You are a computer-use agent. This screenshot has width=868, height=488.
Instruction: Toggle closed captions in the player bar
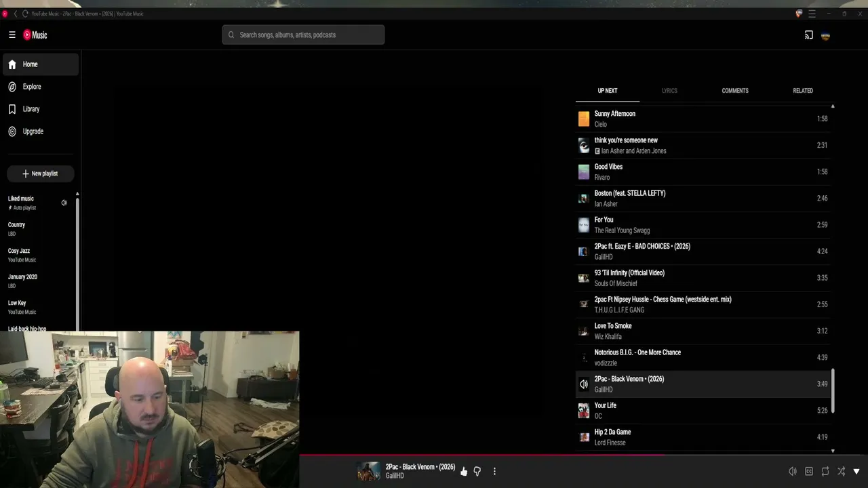click(x=809, y=472)
